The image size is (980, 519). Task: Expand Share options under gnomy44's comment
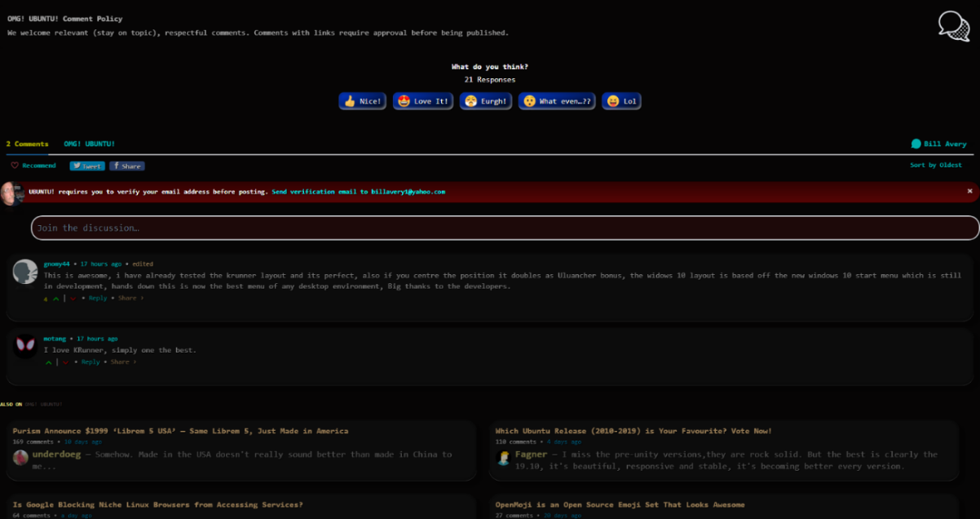click(127, 298)
